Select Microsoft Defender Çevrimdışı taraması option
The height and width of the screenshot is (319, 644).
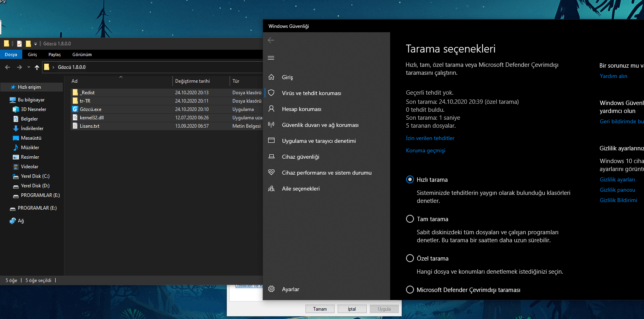(410, 290)
